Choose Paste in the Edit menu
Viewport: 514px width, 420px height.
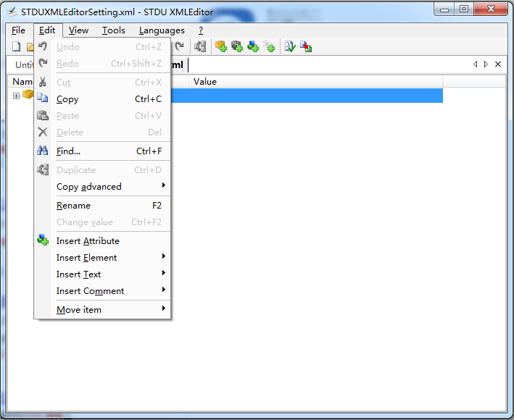coord(102,116)
